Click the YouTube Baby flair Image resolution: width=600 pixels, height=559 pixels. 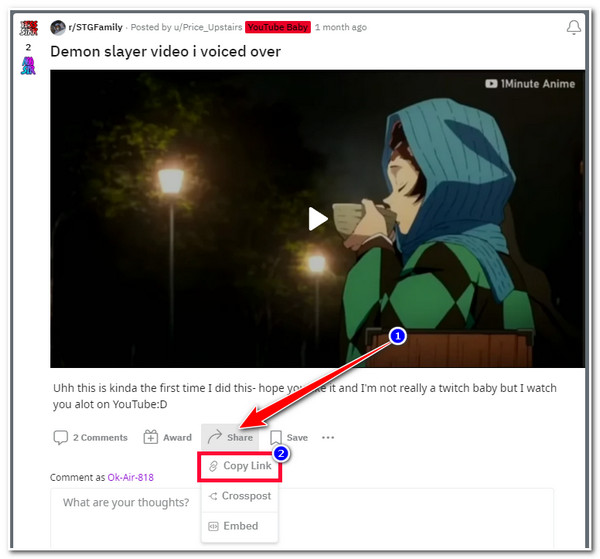278,27
